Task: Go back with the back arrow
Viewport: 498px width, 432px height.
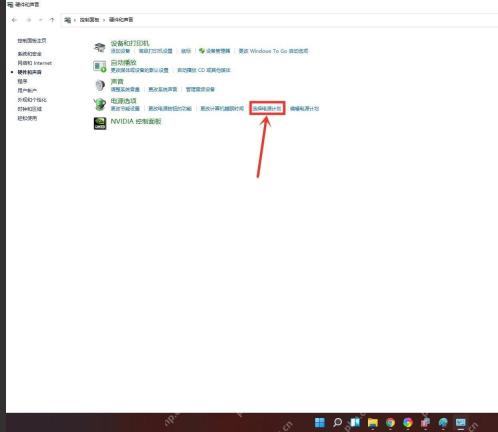Action: (x=14, y=20)
